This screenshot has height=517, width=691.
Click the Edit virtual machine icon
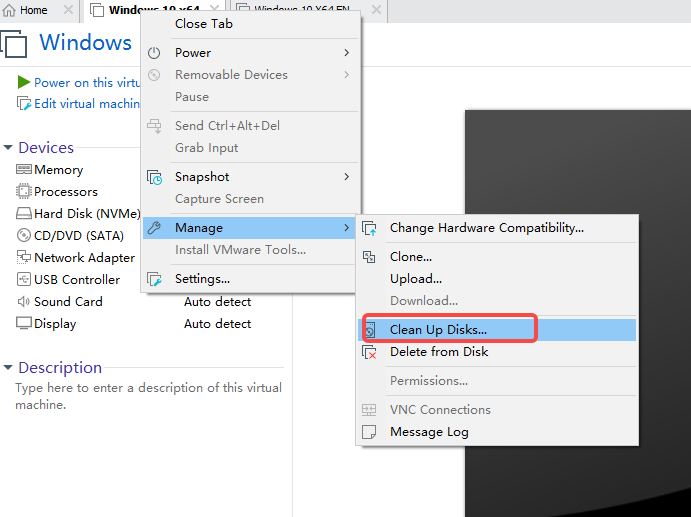24,104
